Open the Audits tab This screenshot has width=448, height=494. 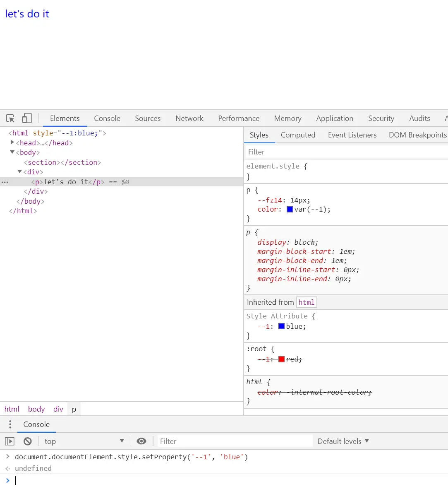420,118
